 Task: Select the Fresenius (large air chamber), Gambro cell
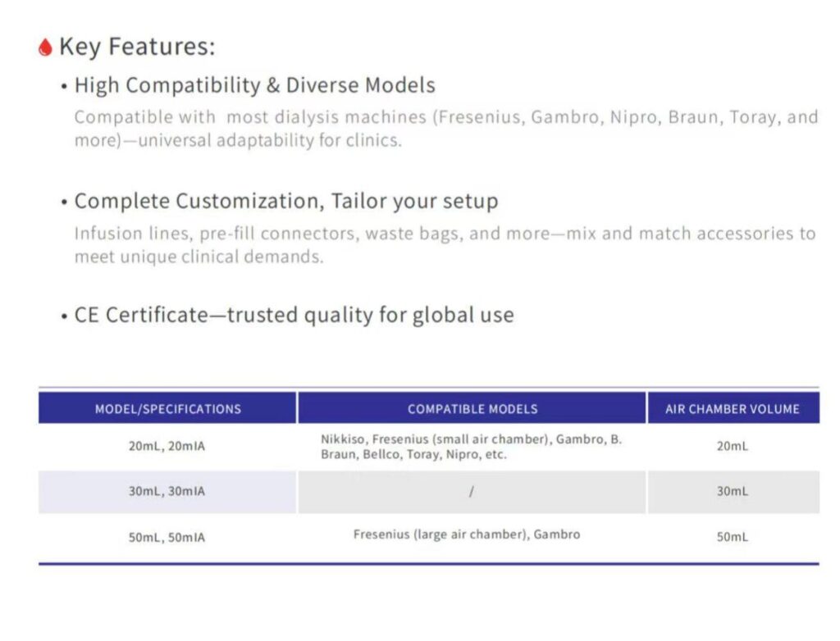click(x=467, y=534)
